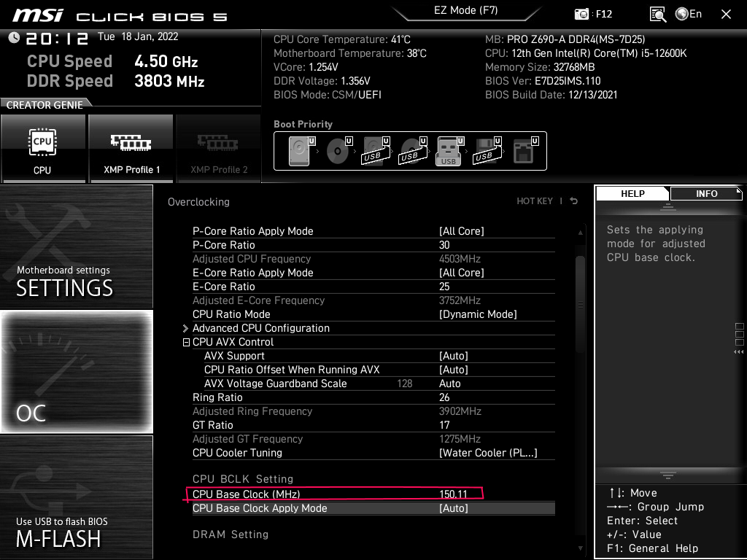Open the HOT KEY list
This screenshot has height=560, width=747.
(535, 201)
